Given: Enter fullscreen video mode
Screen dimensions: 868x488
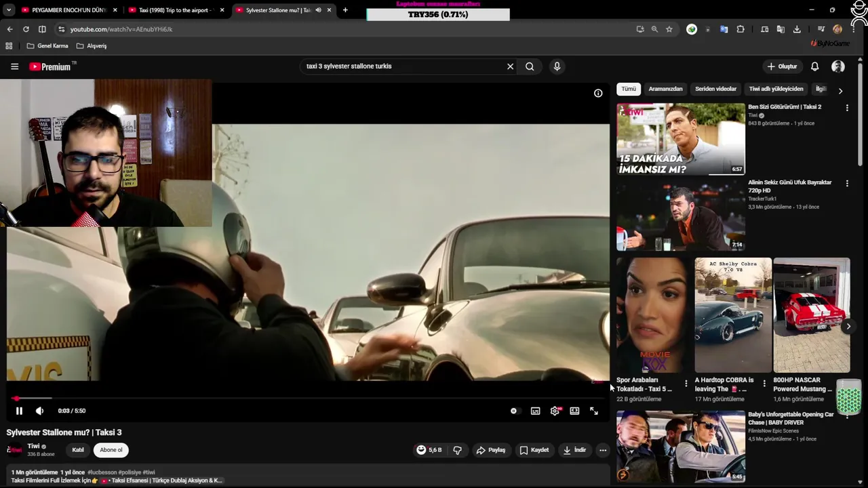Looking at the screenshot, I should coord(594,411).
